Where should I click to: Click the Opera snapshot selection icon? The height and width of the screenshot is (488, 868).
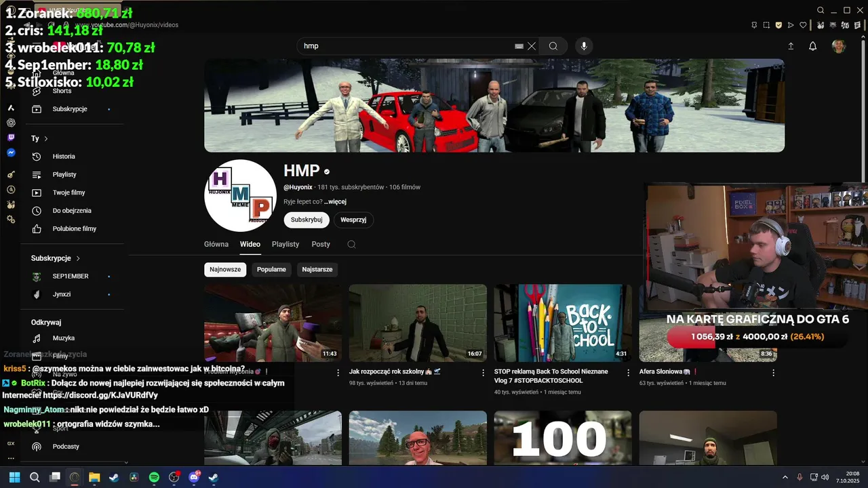(766, 25)
